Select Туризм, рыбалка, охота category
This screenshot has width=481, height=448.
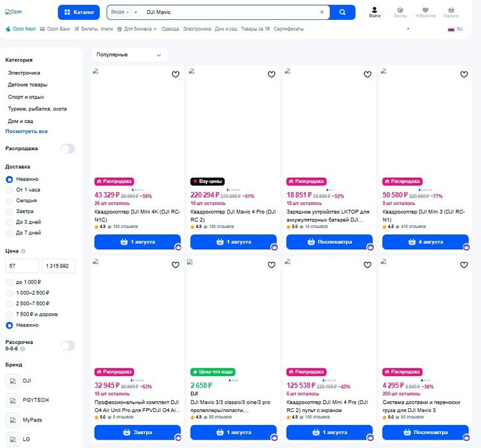point(37,109)
